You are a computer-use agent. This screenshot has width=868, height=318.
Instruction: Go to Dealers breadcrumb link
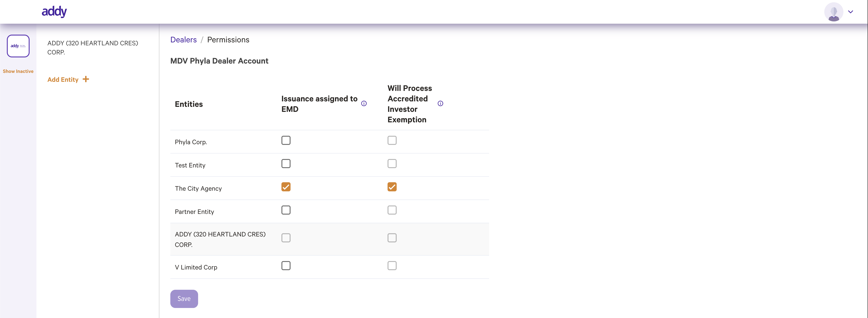[183, 40]
